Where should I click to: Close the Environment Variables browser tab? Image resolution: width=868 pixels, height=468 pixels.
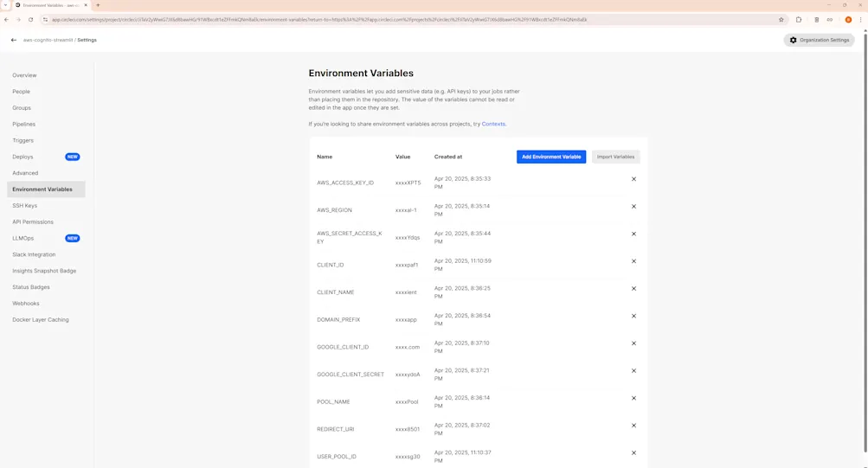point(86,5)
